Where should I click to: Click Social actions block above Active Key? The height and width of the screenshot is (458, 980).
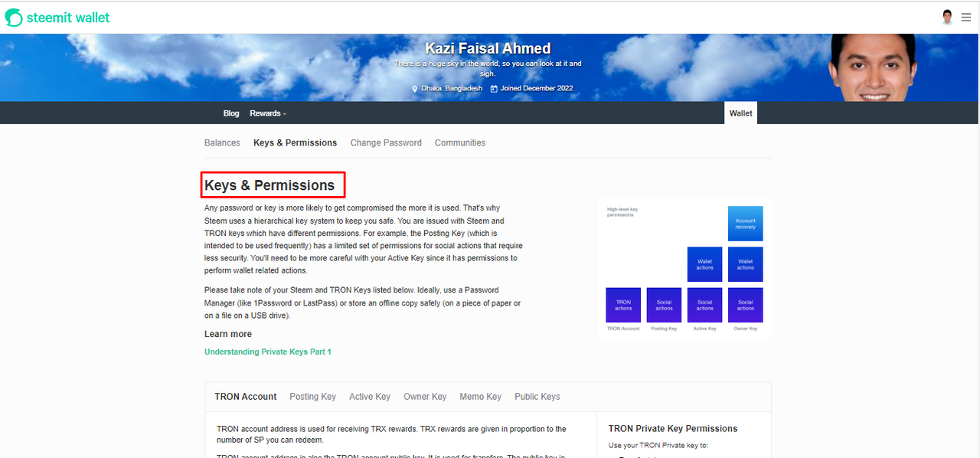[x=705, y=305]
